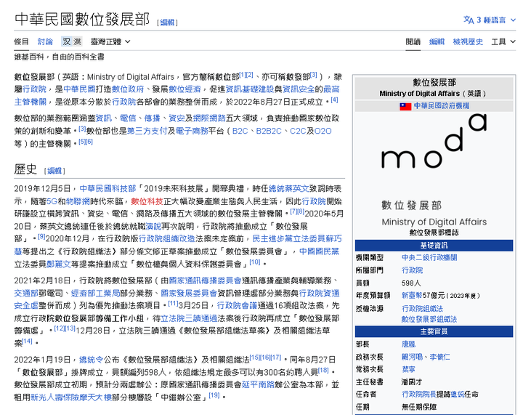The image size is (523, 420).
Task: Open the 行政院組織法 link in infobox
Action: click(x=422, y=309)
